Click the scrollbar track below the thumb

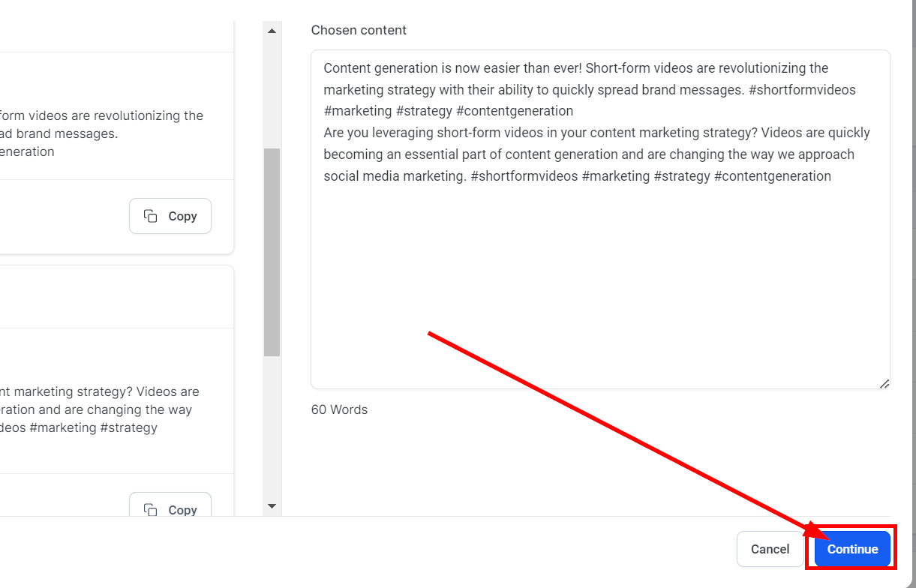(x=272, y=427)
